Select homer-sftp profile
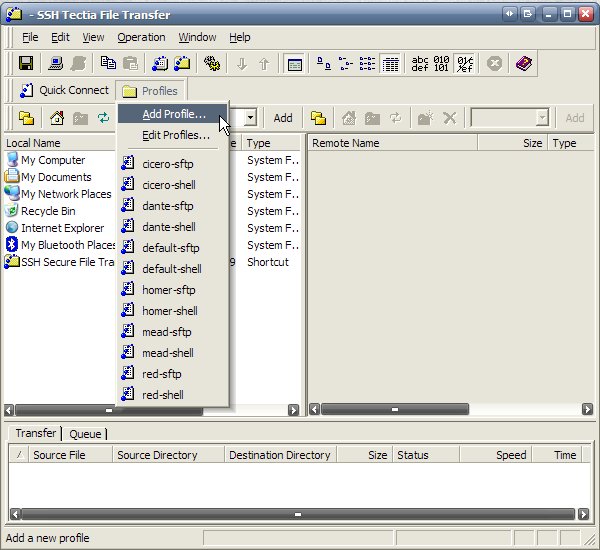The height and width of the screenshot is (550, 600). [172, 290]
